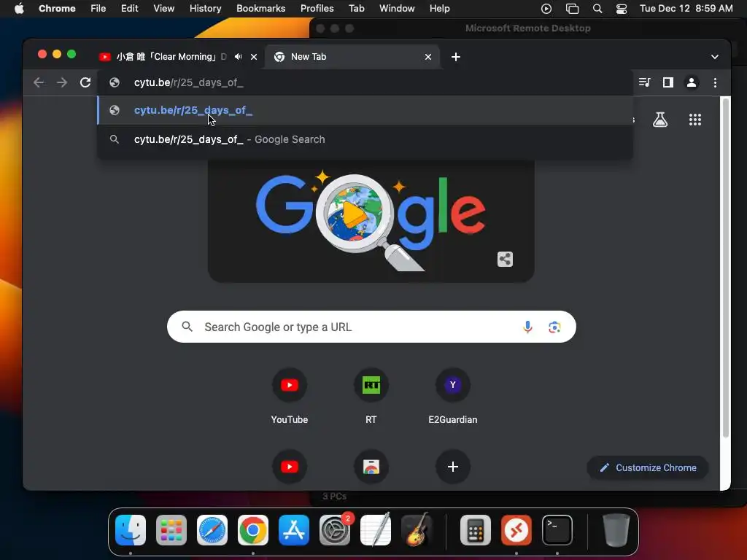Open the Edit menu
747x560 pixels.
(x=129, y=9)
